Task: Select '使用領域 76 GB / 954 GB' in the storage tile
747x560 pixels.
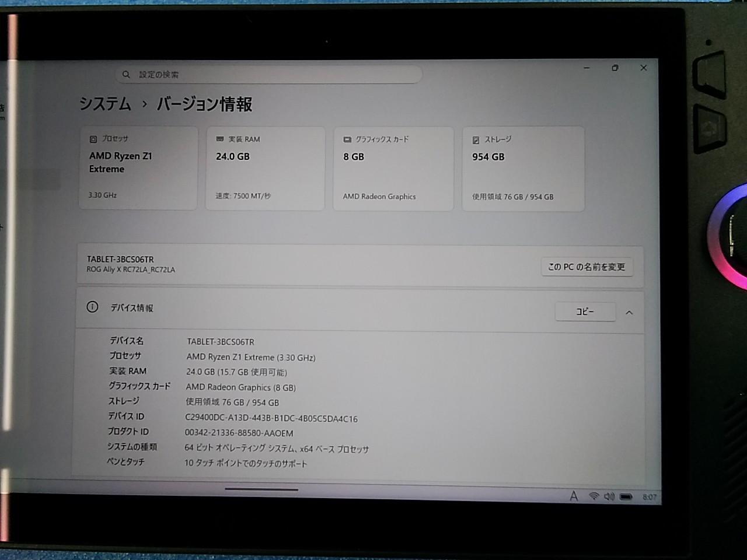Action: [513, 197]
